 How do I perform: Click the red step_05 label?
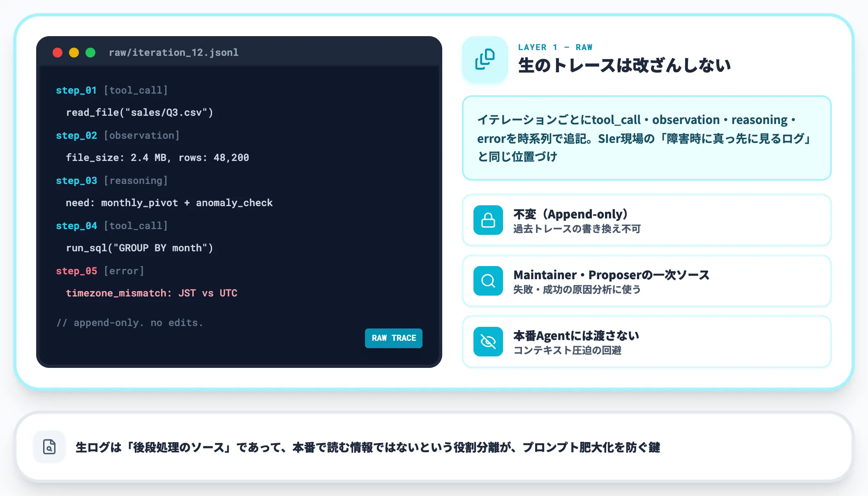76,271
